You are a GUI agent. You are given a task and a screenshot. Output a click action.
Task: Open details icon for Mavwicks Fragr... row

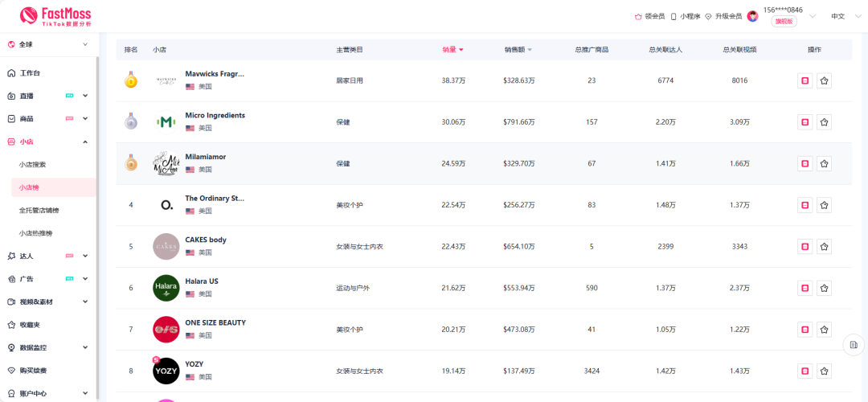point(805,81)
